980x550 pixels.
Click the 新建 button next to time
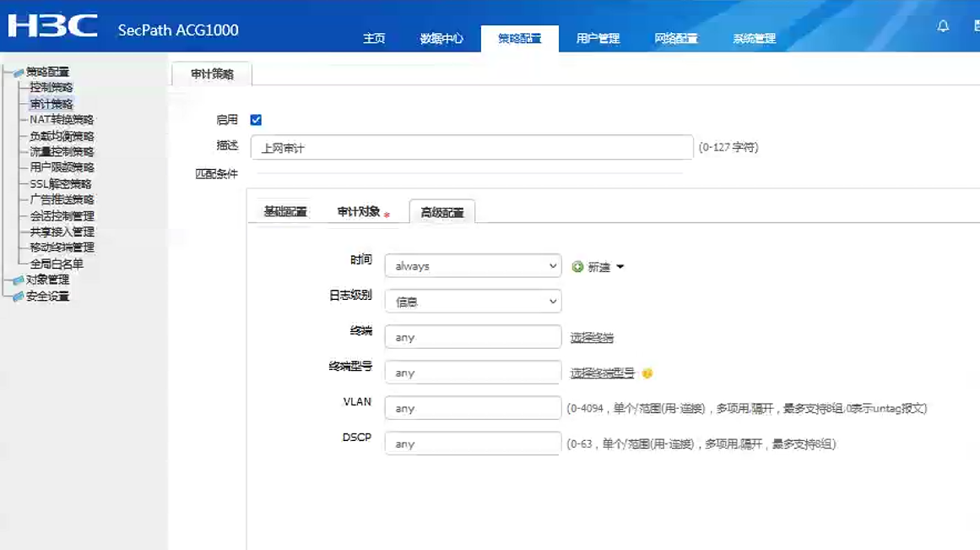598,267
